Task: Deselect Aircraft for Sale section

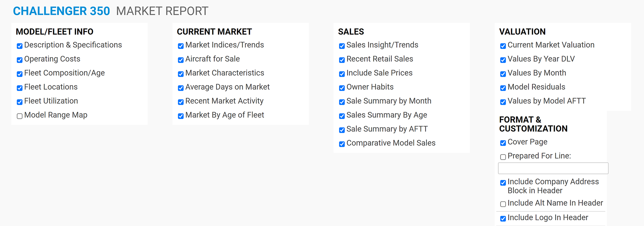Action: coord(181,60)
